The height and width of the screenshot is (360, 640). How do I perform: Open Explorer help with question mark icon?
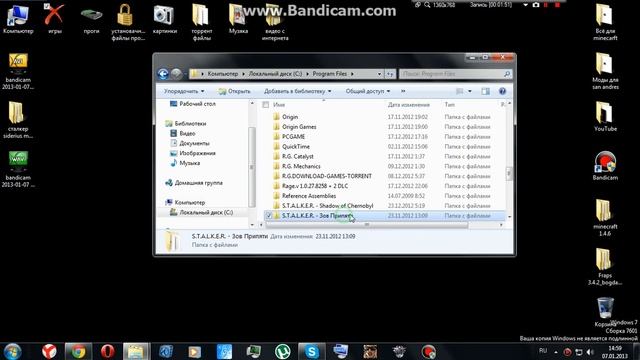tap(502, 91)
